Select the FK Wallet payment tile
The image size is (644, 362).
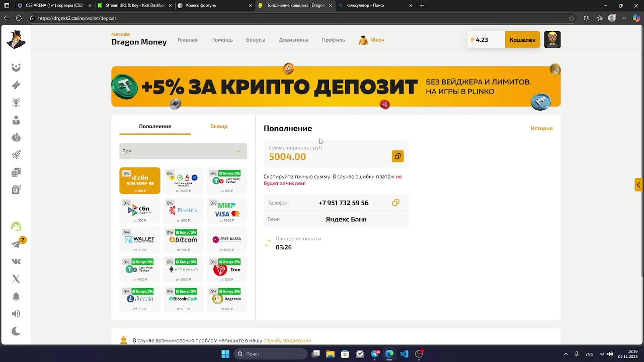(x=140, y=240)
